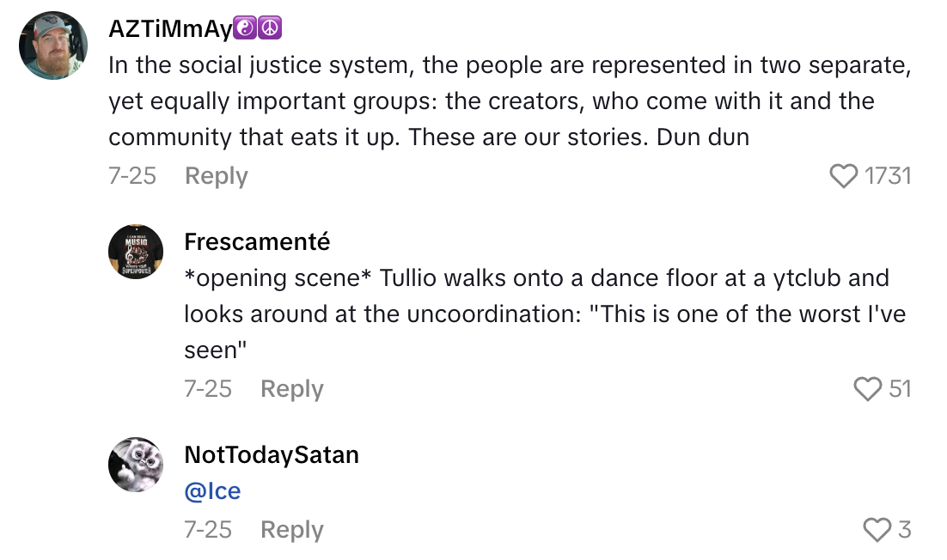This screenshot has width=947, height=560.
Task: Open Frescamenté's music-themed profile picture
Action: pos(135,252)
